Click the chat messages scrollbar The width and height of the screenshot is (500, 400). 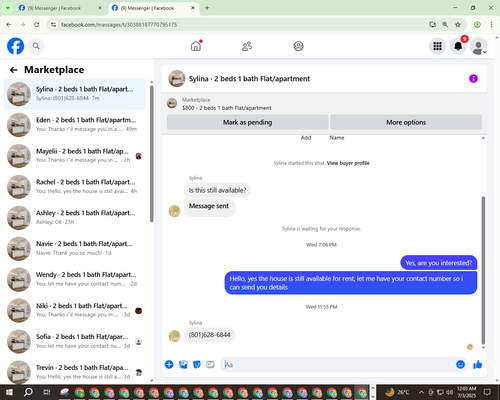pos(483,270)
